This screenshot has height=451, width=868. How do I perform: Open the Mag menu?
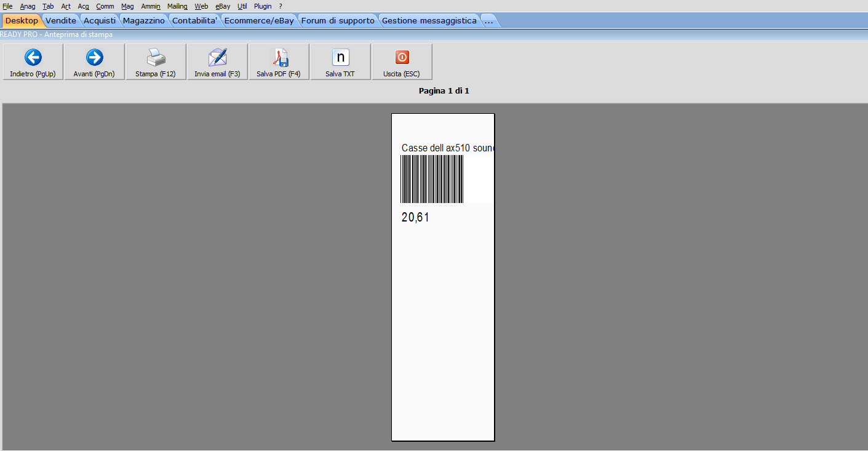127,6
